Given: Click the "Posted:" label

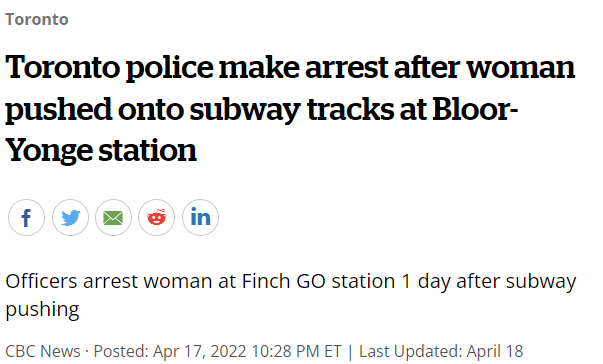Looking at the screenshot, I should (121, 351).
